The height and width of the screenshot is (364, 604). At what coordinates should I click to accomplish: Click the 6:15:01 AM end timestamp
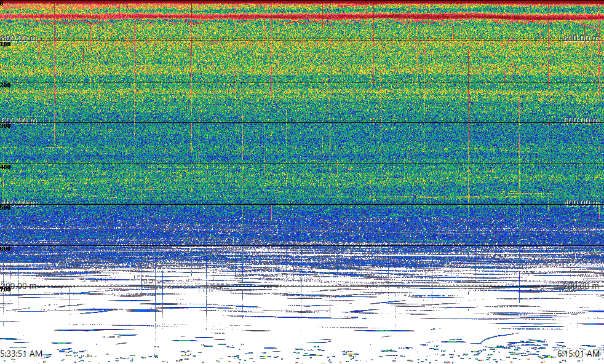[579, 354]
